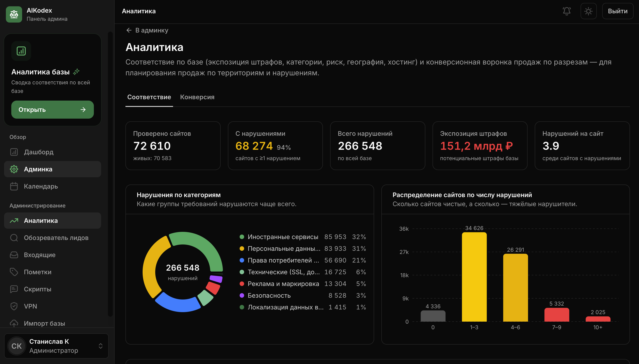Screen dimensions: 639x364
Task: Open Обозреватель лидов search icon
Action: coord(14,238)
